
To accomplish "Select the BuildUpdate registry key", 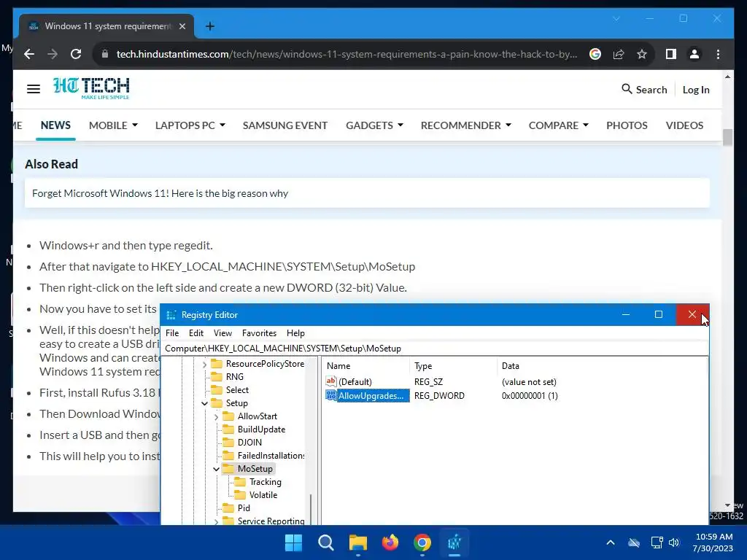I will pyautogui.click(x=262, y=429).
